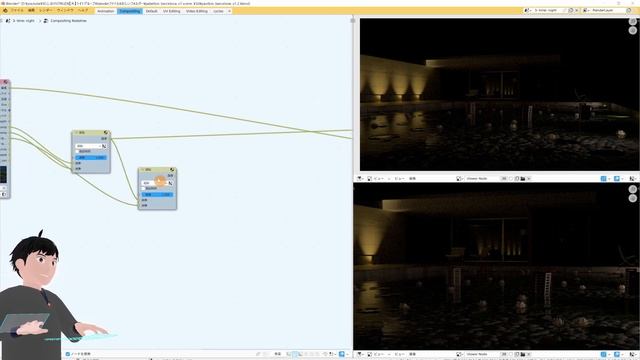Browse images via the icon beside upper Viewer Node
Screen dimensions: 640x360
[x=459, y=179]
